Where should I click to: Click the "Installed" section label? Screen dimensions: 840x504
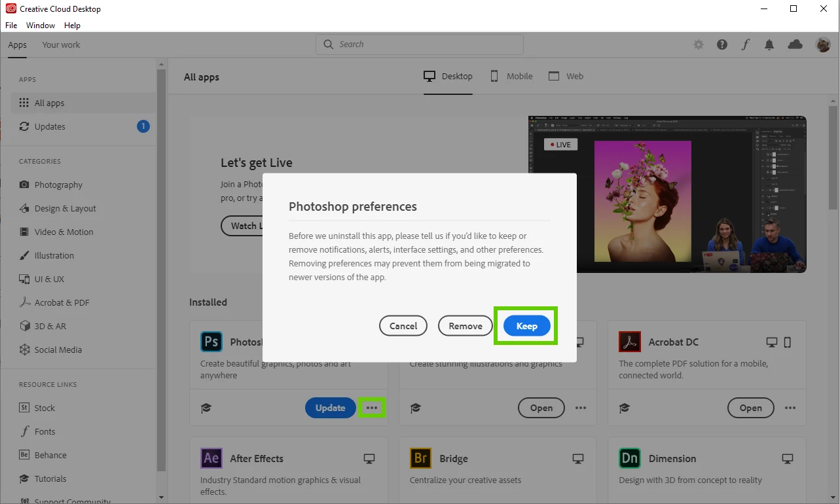tap(208, 302)
